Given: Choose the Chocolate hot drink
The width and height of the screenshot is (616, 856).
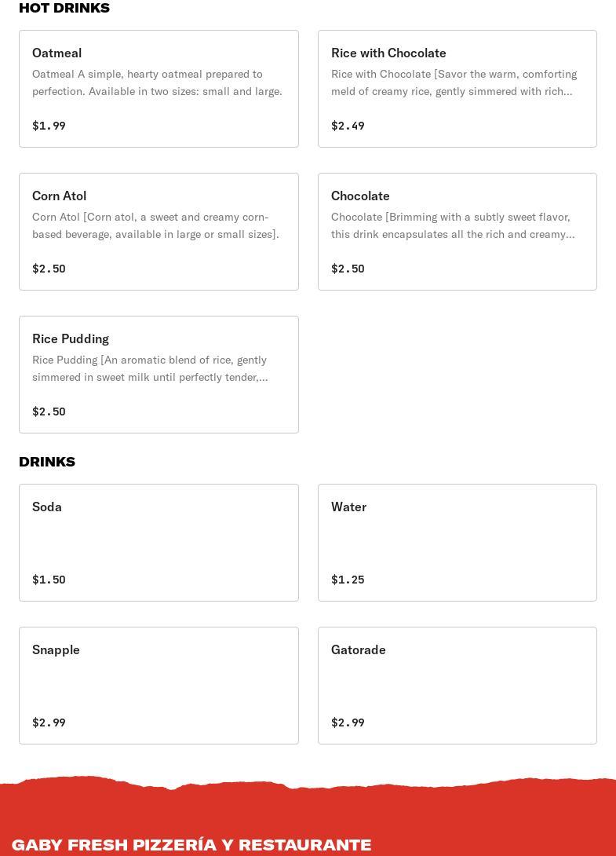Looking at the screenshot, I should pos(457,232).
